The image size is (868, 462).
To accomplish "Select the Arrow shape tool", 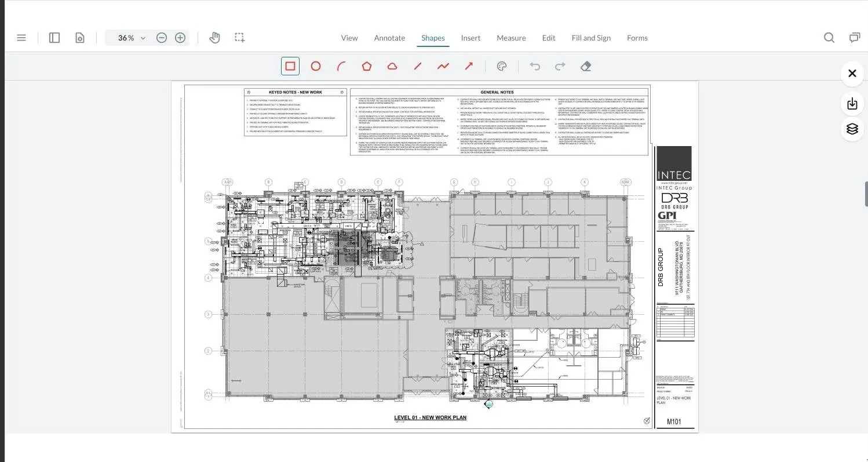I will [x=469, y=66].
